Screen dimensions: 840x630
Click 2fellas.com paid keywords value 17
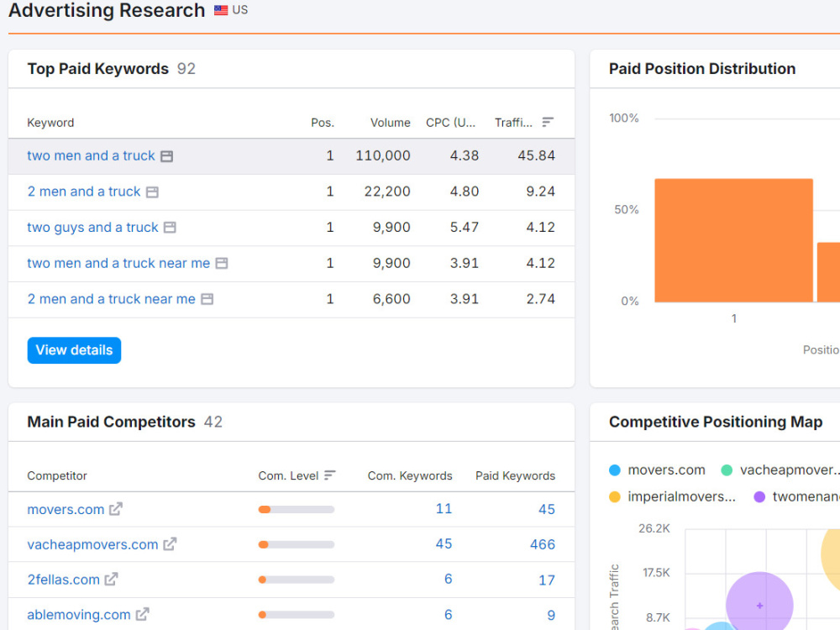coord(547,580)
